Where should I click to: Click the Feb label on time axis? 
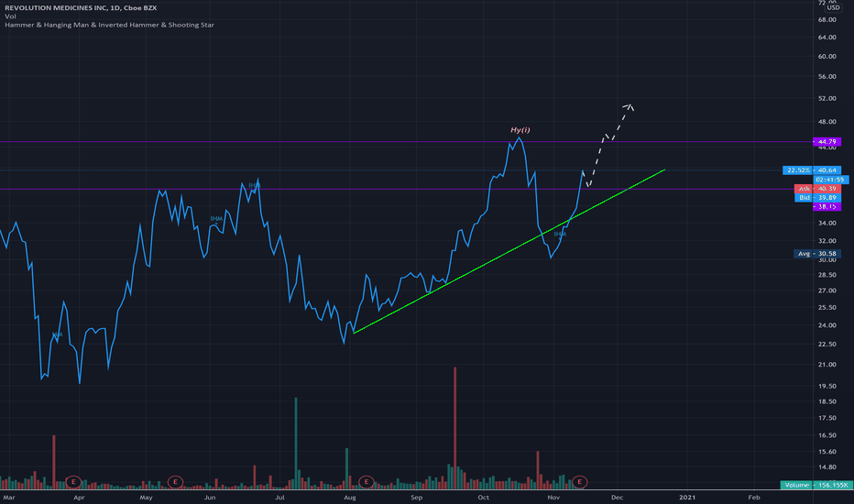pyautogui.click(x=754, y=498)
